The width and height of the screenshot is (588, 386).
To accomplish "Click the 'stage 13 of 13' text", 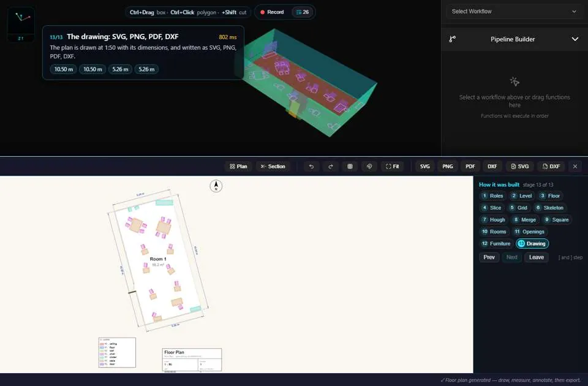I will [x=538, y=185].
